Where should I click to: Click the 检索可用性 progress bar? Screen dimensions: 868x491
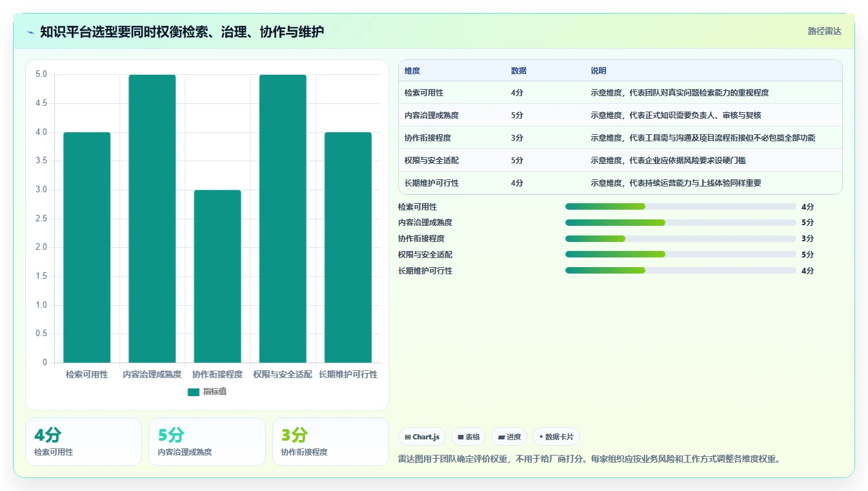click(x=680, y=206)
